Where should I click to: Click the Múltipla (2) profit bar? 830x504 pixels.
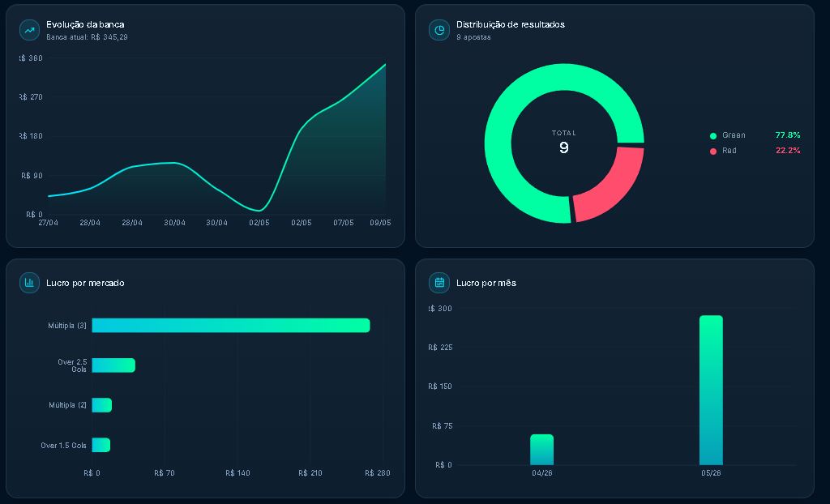tap(101, 405)
